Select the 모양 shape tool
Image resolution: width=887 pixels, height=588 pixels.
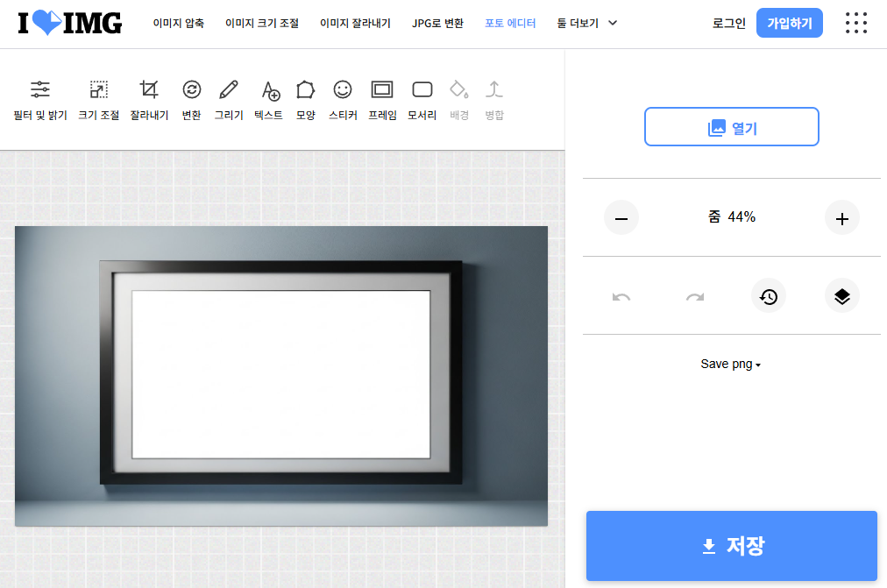pyautogui.click(x=304, y=96)
